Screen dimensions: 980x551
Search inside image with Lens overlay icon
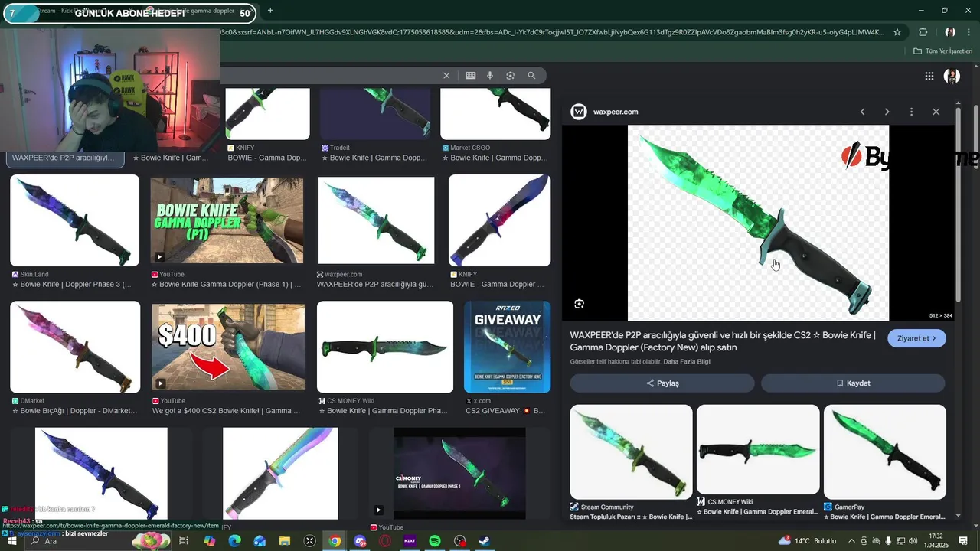pos(579,304)
